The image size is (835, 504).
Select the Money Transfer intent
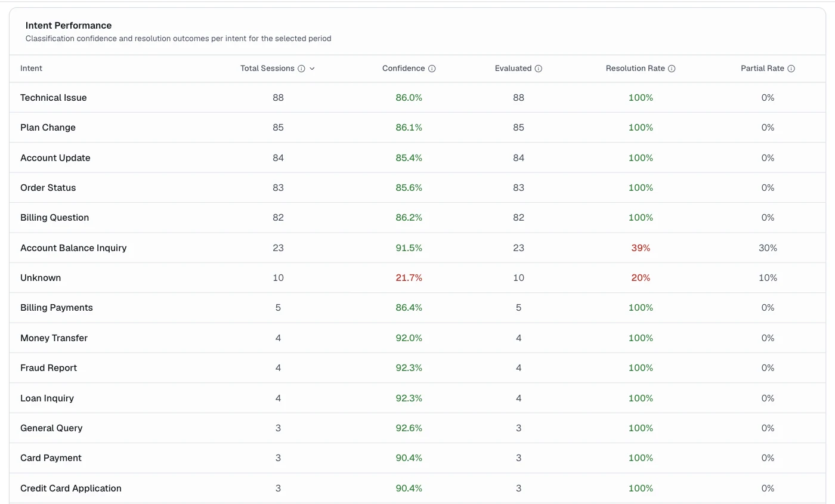click(x=54, y=338)
